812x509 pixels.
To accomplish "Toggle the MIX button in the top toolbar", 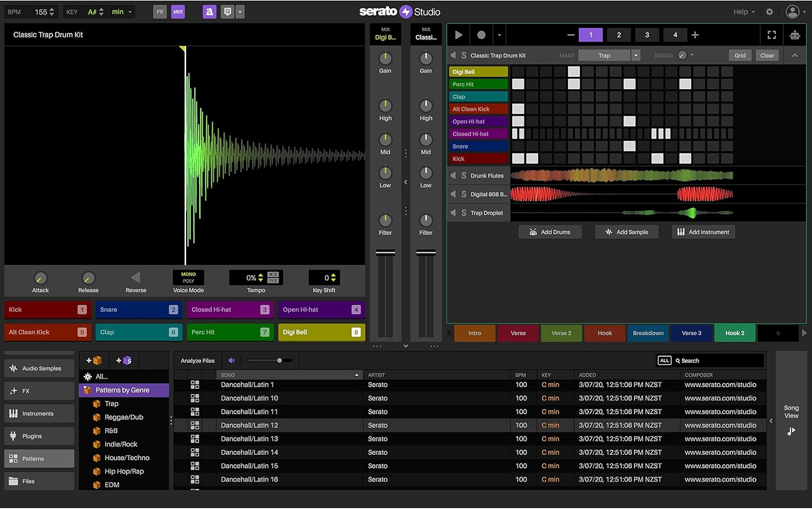I will click(x=178, y=11).
